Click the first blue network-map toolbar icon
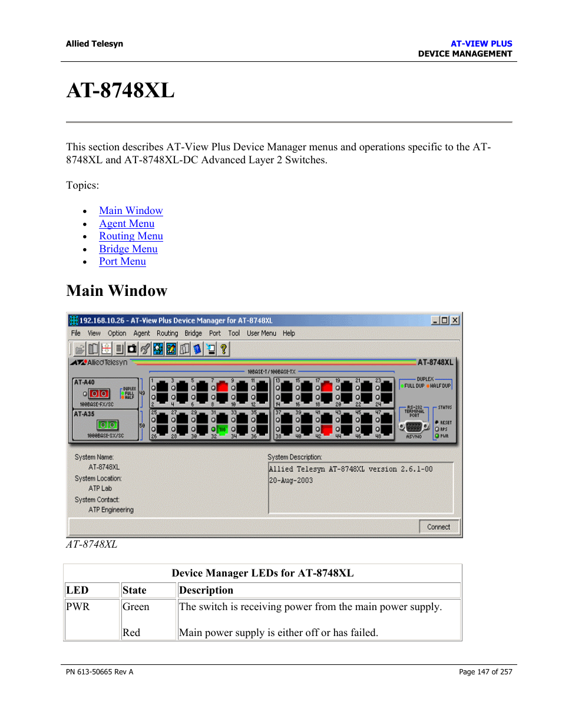This screenshot has width=562, height=728. point(158,349)
